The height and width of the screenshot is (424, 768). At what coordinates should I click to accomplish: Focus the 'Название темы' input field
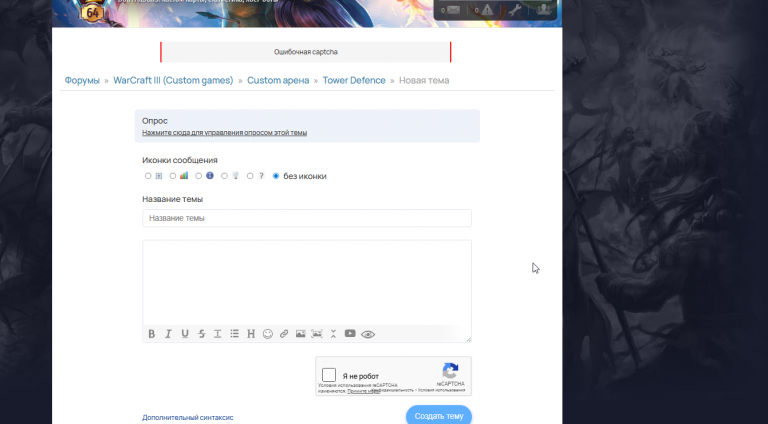pyautogui.click(x=307, y=218)
